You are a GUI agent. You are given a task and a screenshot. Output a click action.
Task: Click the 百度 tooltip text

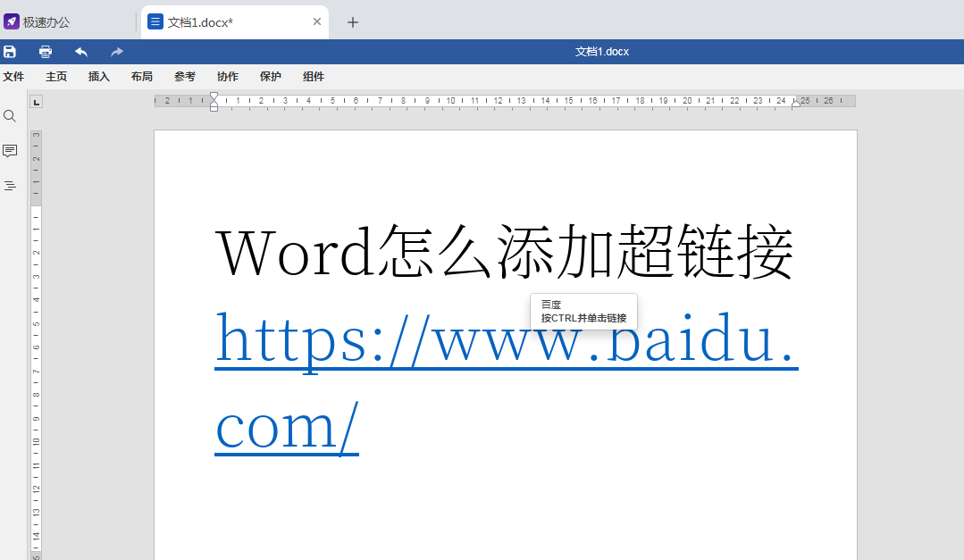coord(551,305)
